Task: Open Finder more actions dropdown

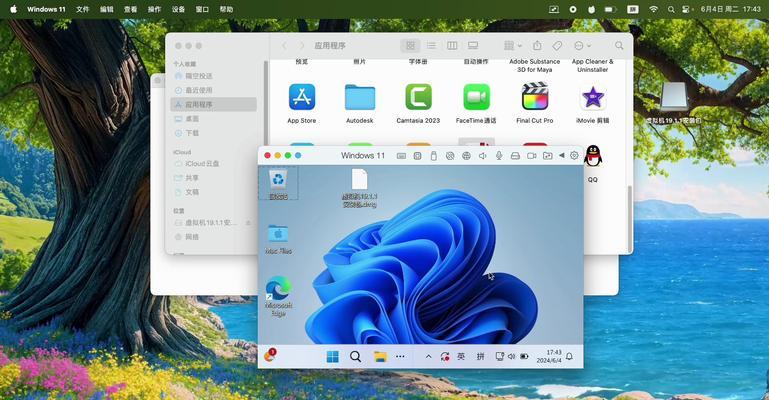Action: point(582,46)
